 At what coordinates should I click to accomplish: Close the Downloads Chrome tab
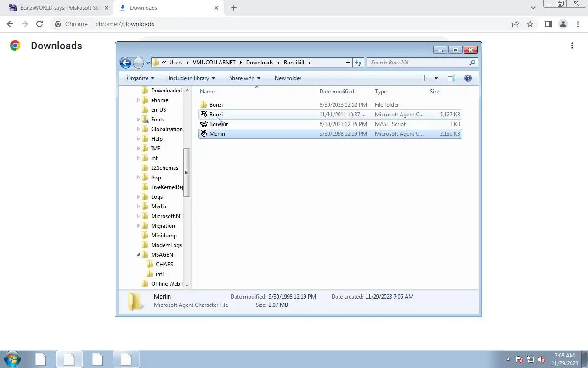[x=215, y=8]
